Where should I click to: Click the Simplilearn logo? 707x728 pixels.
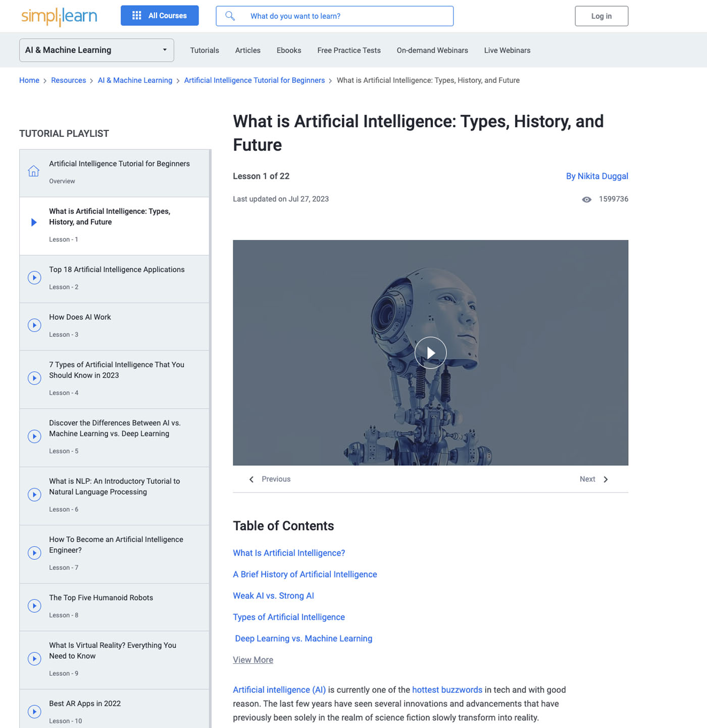coord(59,16)
